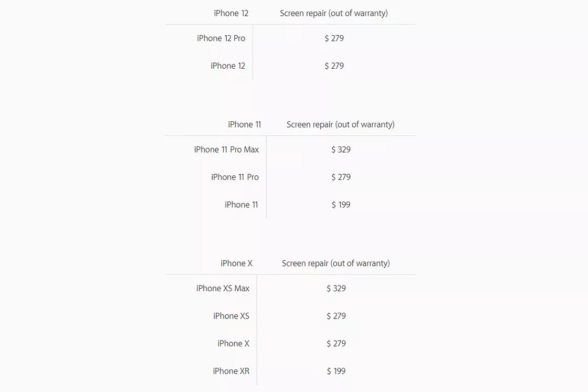Select the $279 price for iPhone XS
The height and width of the screenshot is (392, 588).
tap(336, 316)
